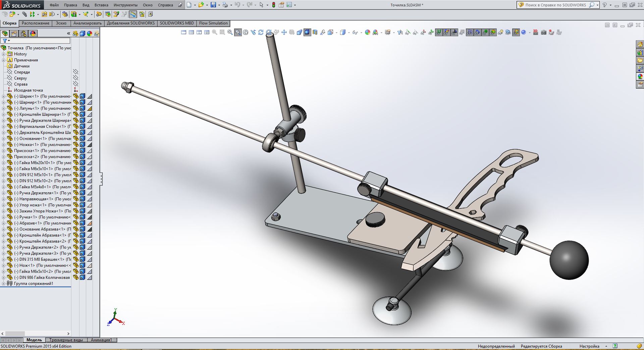644x350 pixels.
Task: Click the single viewport layout icon
Action: tap(183, 32)
